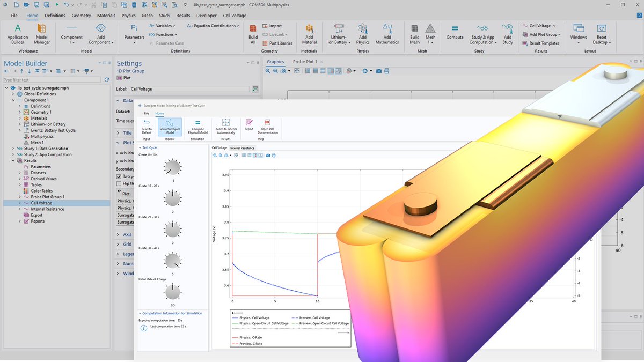Screen dimensions: 644x362
Task: Open the Study 2: App Computation dropdown
Action: pyautogui.click(x=483, y=34)
